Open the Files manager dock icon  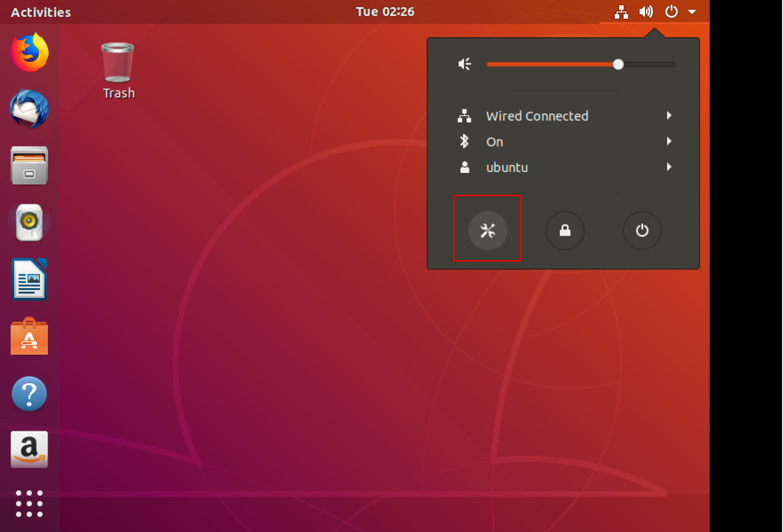[29, 166]
